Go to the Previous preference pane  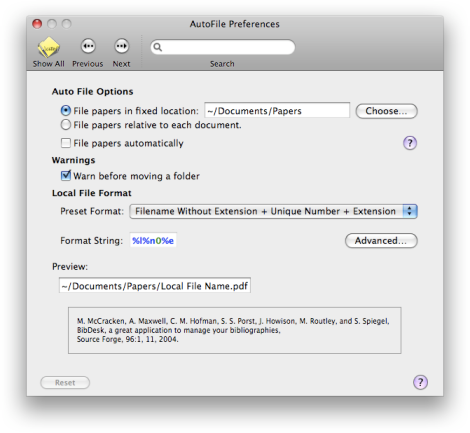(88, 46)
